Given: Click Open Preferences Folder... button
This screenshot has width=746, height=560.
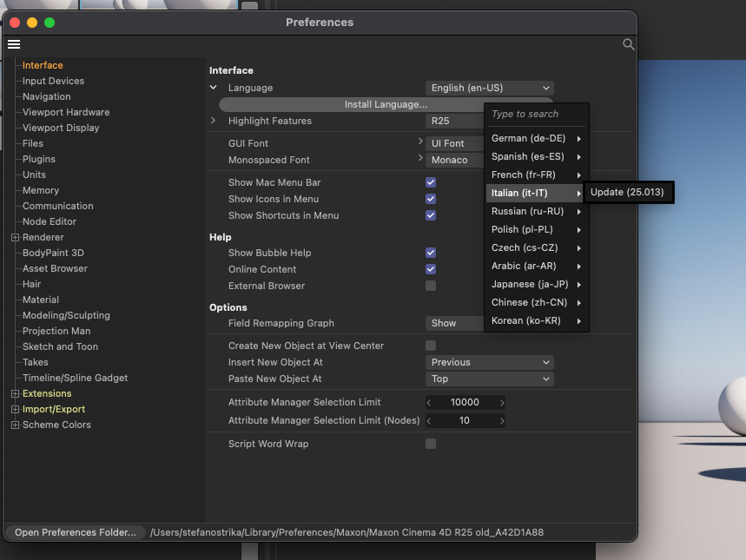Looking at the screenshot, I should tap(76, 532).
